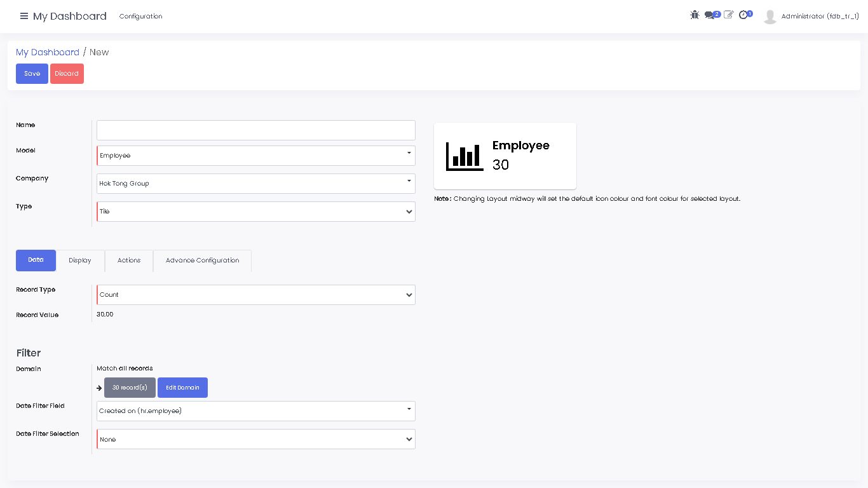Screen dimensions: 868x488
Task: Expand the Date Filter Field dropdown
Action: tap(255, 411)
